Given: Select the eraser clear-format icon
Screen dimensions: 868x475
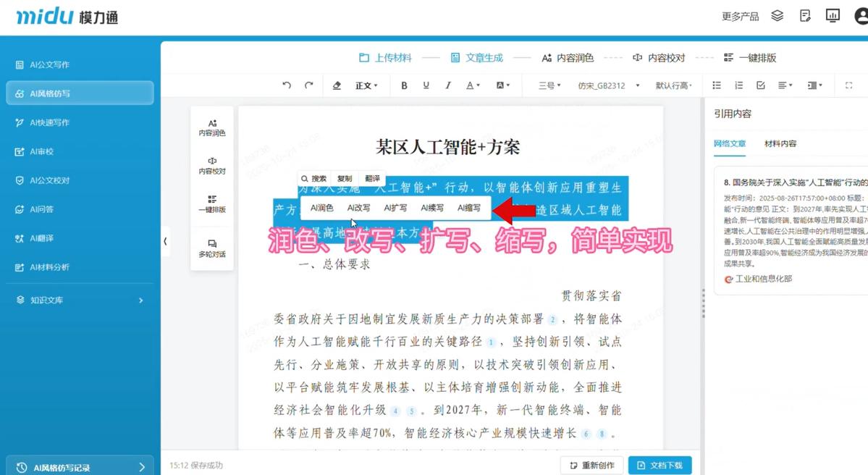Looking at the screenshot, I should click(336, 85).
